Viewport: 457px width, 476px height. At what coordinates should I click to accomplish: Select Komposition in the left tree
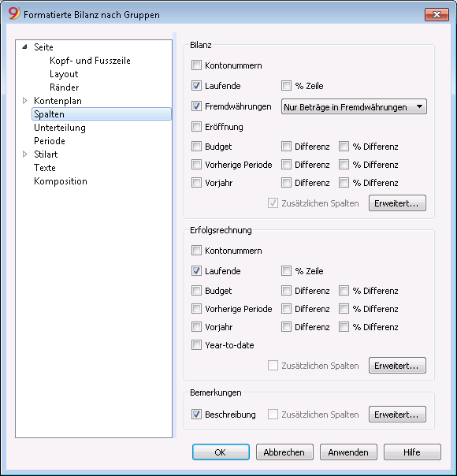tap(61, 181)
